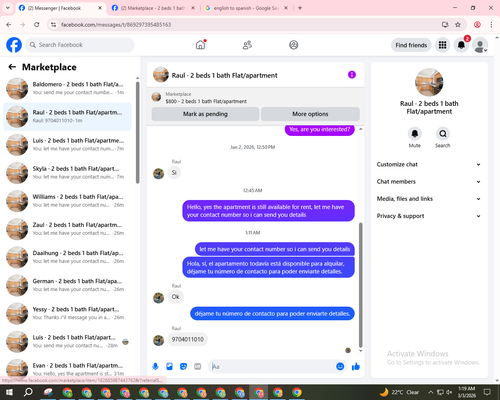The height and width of the screenshot is (400, 500).
Task: Open the account avatar menu
Action: [480, 45]
